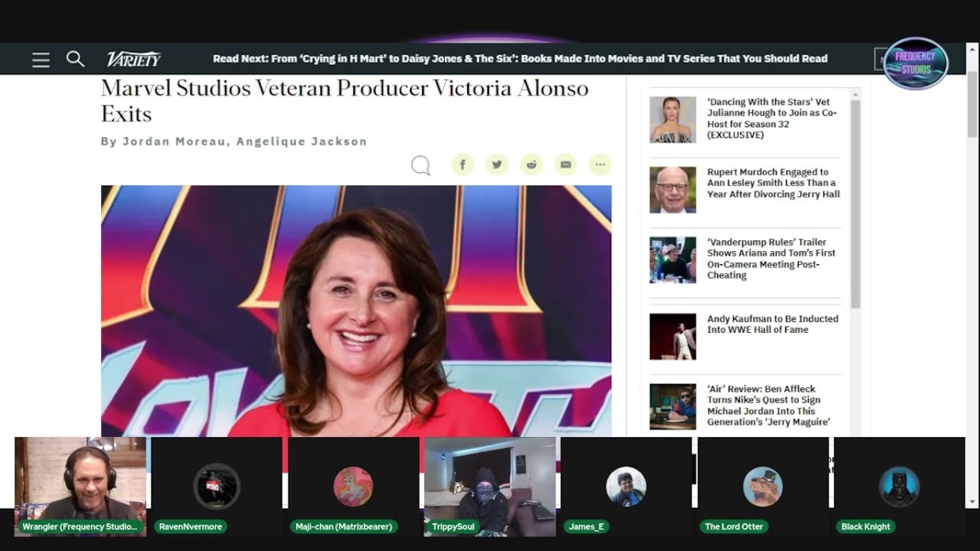Open the Variety search icon
The width and height of the screenshot is (980, 551).
[75, 59]
